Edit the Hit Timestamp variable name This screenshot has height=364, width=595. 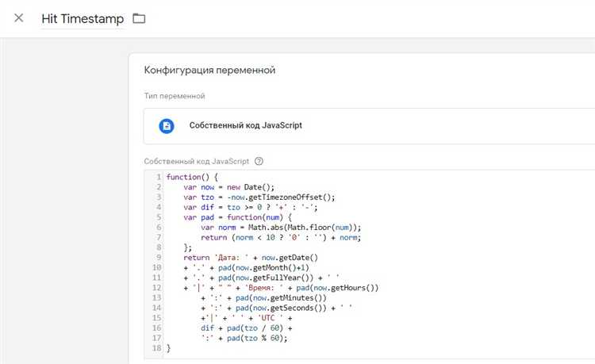tap(83, 18)
